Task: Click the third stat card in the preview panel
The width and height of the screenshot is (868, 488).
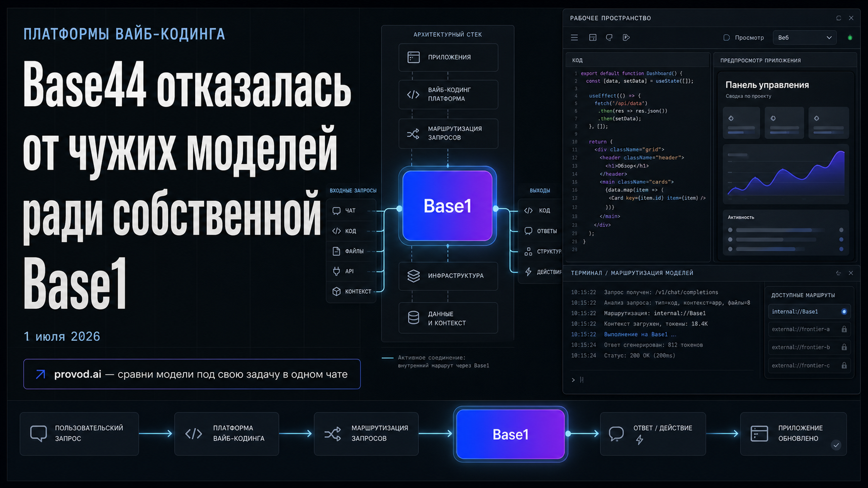Action: [x=829, y=123]
